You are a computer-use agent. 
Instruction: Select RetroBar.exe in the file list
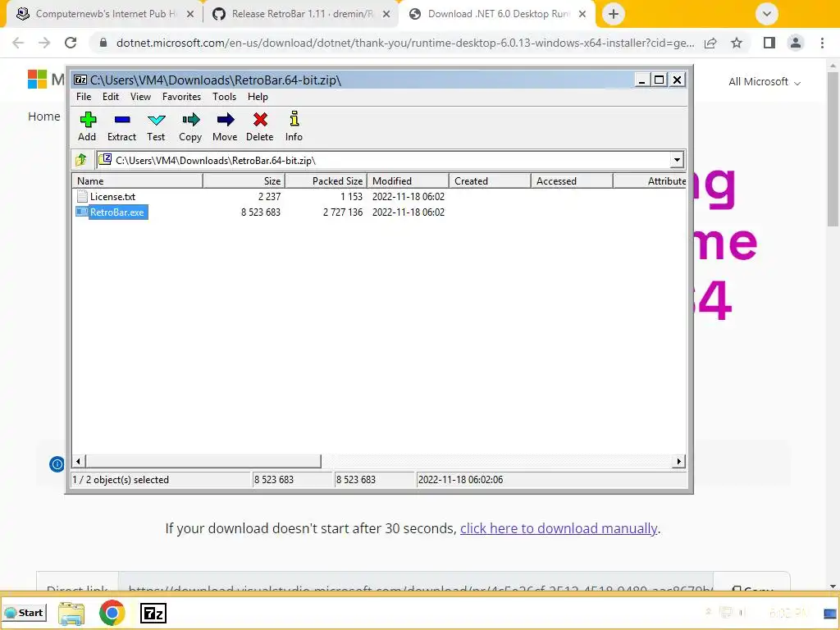point(111,212)
